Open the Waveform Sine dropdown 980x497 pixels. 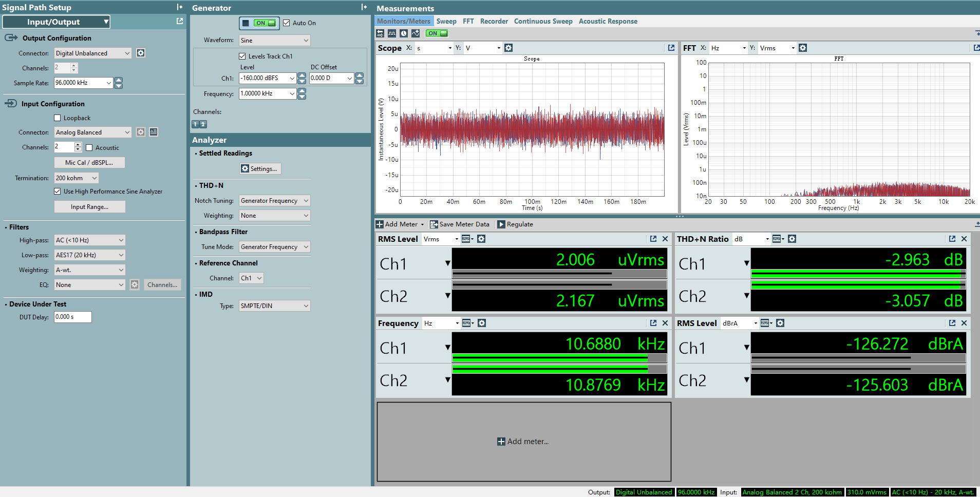tap(275, 41)
